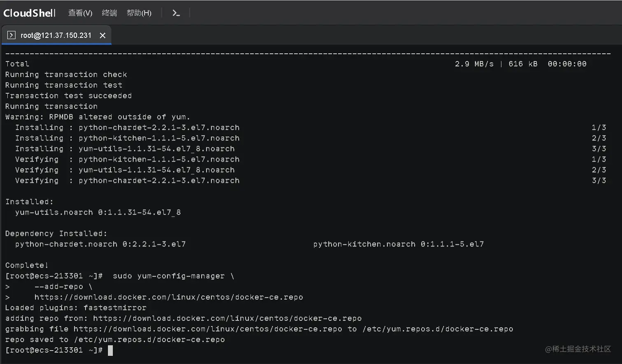Click the typed docker-ce.repo URL line

click(x=169, y=297)
